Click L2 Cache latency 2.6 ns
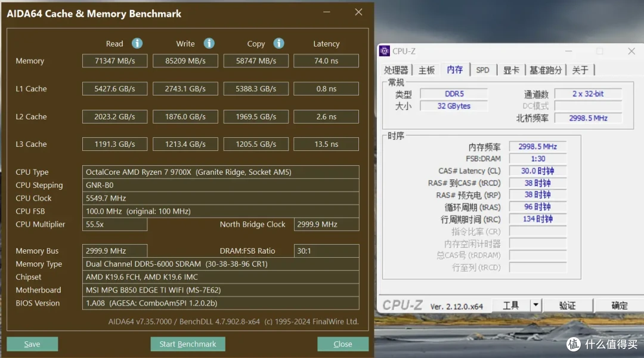644x358 pixels. [326, 117]
